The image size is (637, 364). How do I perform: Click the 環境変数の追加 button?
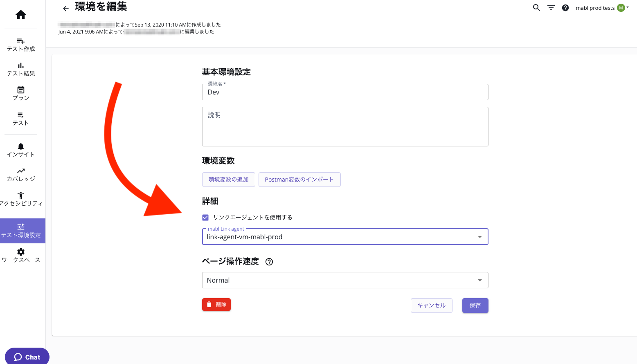[228, 179]
